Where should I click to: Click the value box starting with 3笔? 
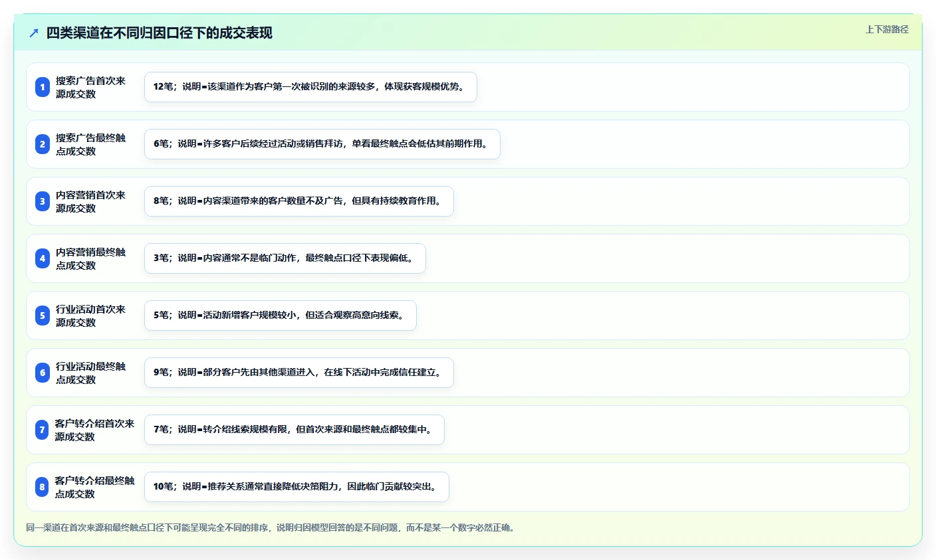pyautogui.click(x=285, y=258)
